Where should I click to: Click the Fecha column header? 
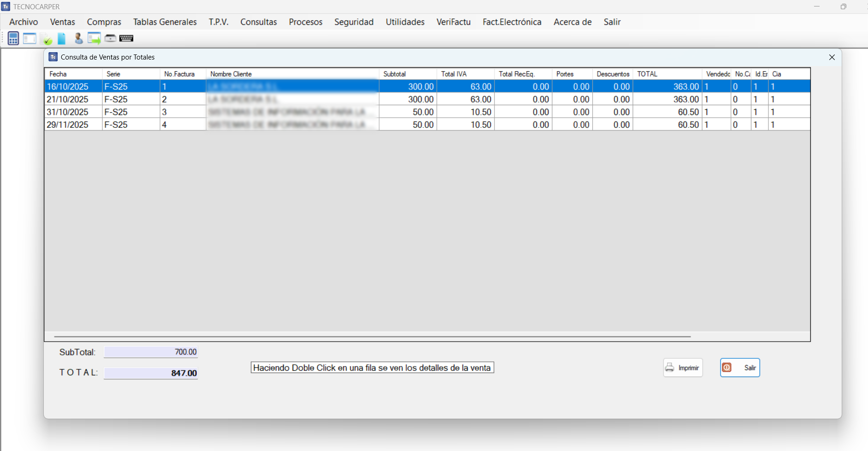(73, 74)
